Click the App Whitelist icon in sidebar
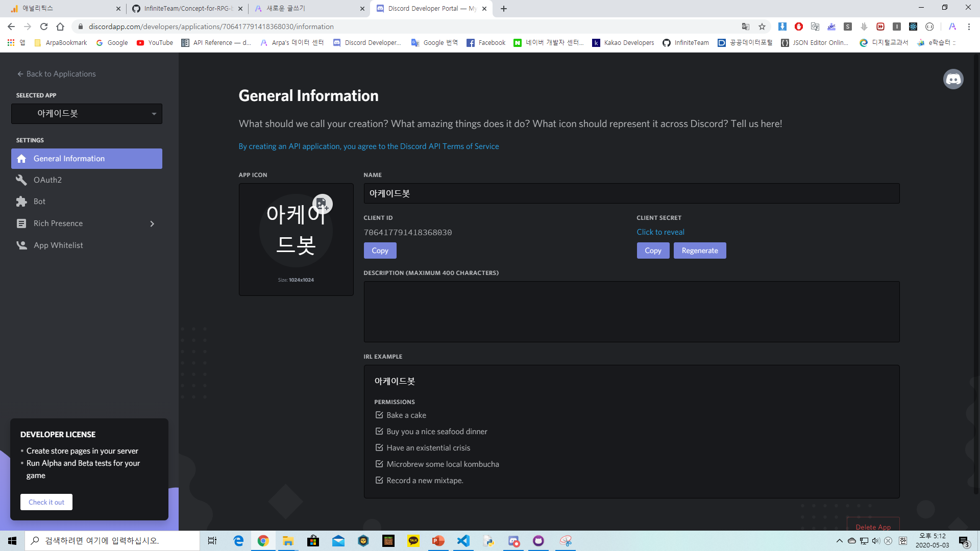980x551 pixels. (x=21, y=245)
